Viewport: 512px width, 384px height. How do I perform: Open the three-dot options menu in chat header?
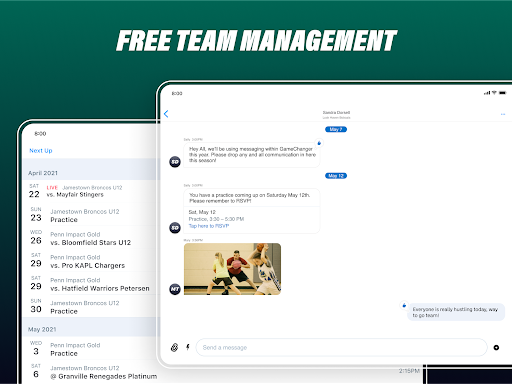click(503, 114)
